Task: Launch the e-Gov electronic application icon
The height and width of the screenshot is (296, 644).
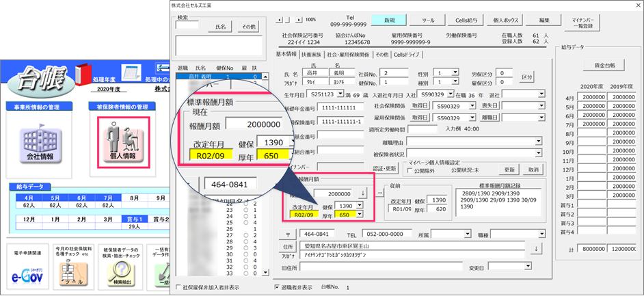Action: (x=26, y=275)
